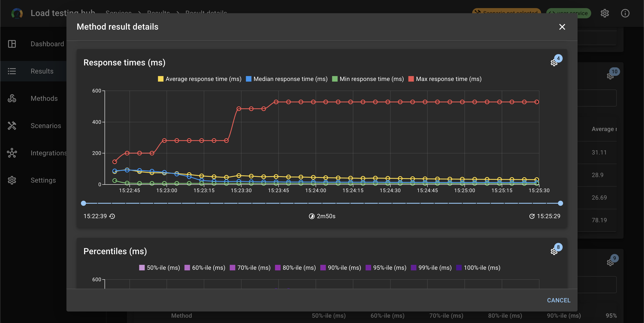Viewport: 644px width, 323px height.
Task: Click the Response times (ms) heading
Action: [124, 63]
